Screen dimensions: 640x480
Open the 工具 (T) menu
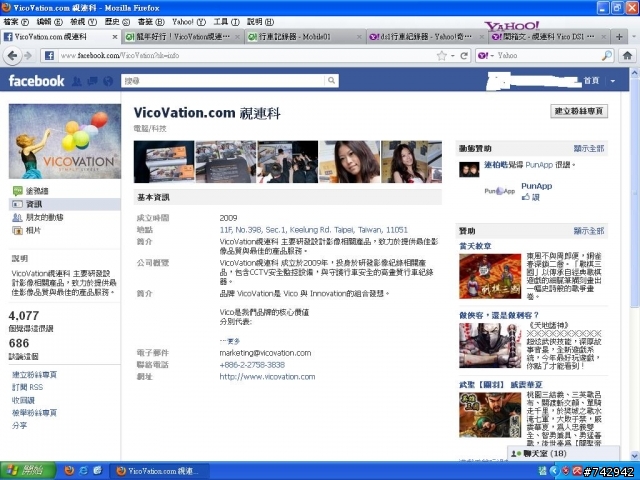click(226, 22)
